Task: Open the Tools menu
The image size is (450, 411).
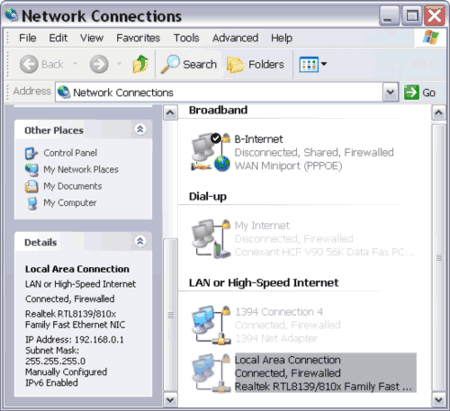Action: coord(186,38)
